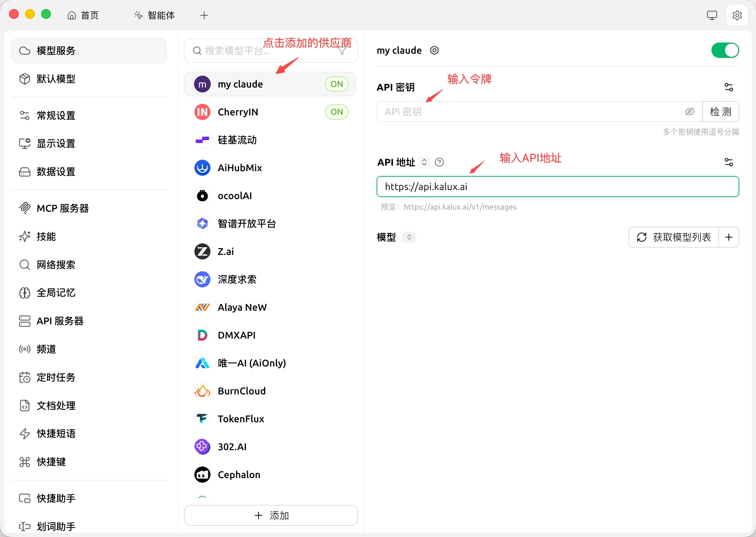Screen dimensions: 756x537
Task: Open 快捷短语 settings
Action: [89, 433]
